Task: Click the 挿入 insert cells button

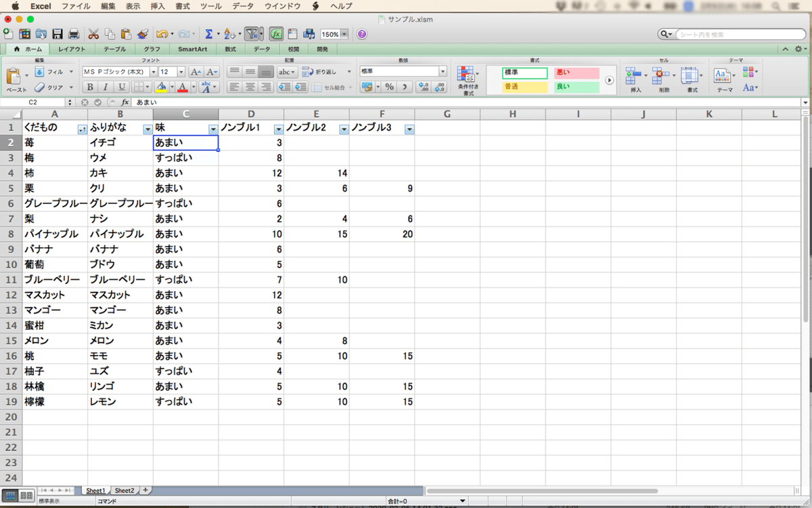Action: (636, 80)
